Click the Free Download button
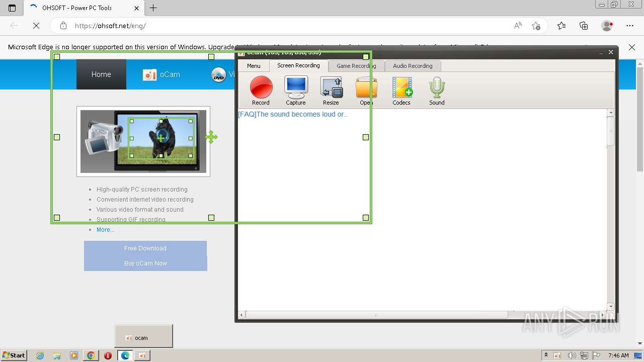Image resolution: width=644 pixels, height=362 pixels. [145, 248]
